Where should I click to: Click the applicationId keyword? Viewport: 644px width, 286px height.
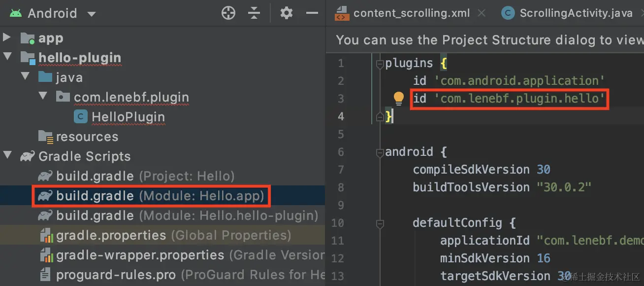pos(485,241)
